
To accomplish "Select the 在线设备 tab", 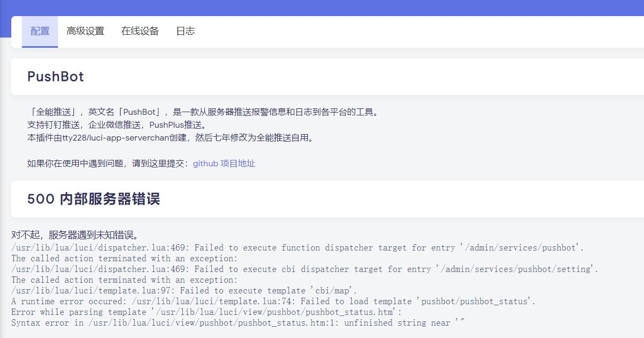I will tap(140, 31).
